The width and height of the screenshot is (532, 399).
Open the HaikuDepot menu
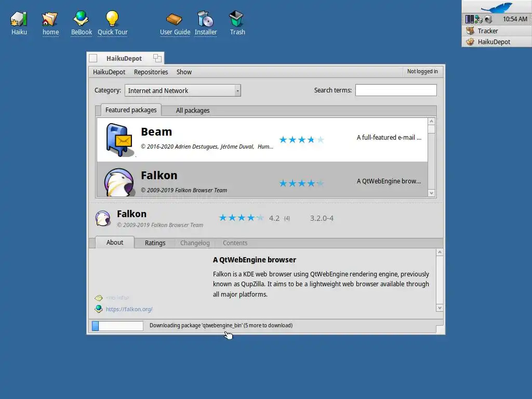coord(109,72)
